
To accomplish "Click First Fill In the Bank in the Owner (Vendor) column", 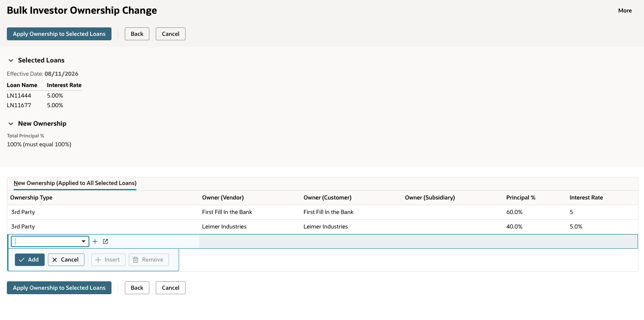I will point(227,212).
